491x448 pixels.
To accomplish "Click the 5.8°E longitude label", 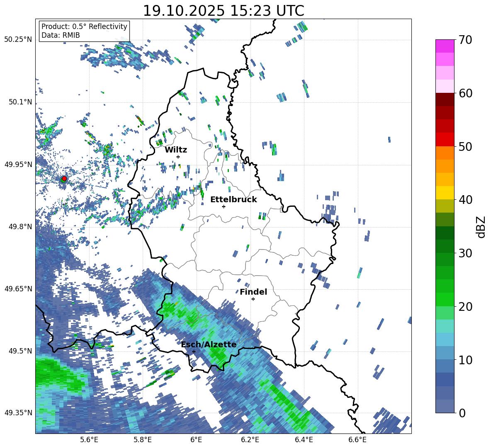I will coord(143,440).
